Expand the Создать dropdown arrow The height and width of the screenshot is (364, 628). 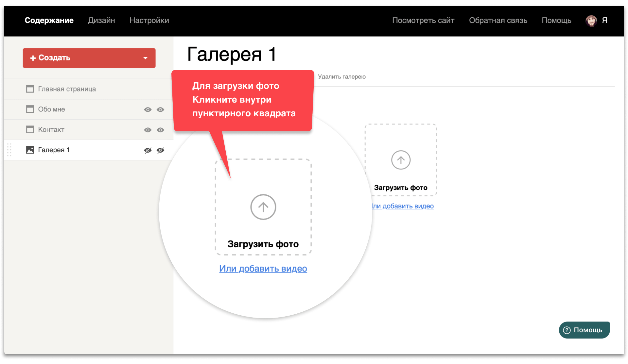click(146, 58)
